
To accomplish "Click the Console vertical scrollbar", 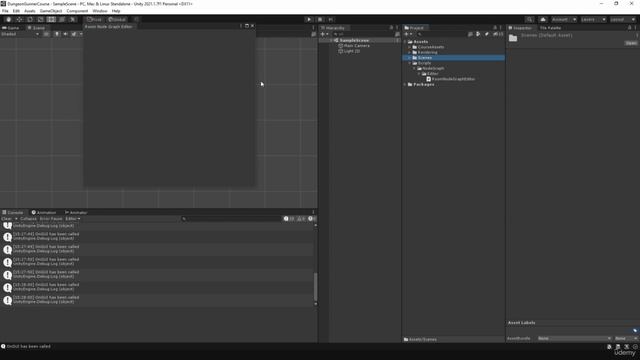I will pos(315,287).
